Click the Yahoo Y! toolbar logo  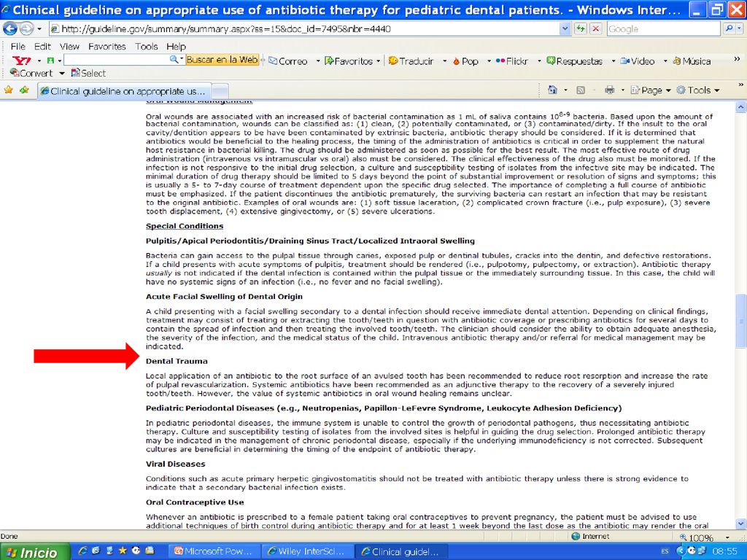[x=21, y=61]
